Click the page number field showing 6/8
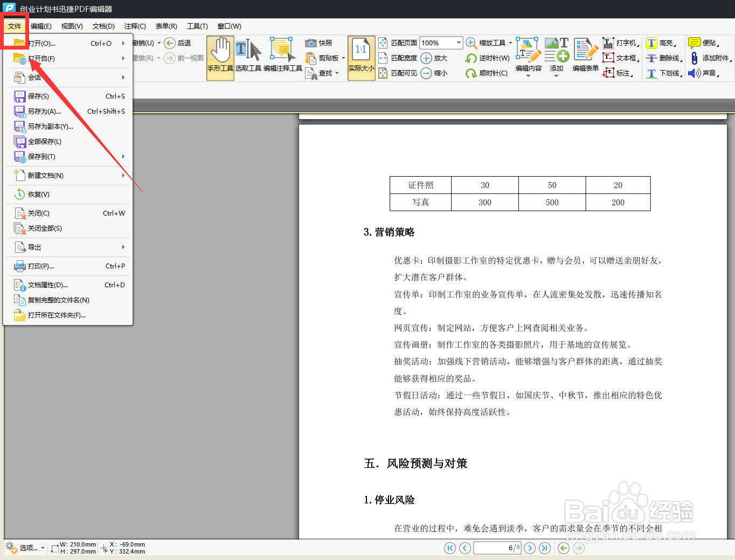 tap(497, 548)
